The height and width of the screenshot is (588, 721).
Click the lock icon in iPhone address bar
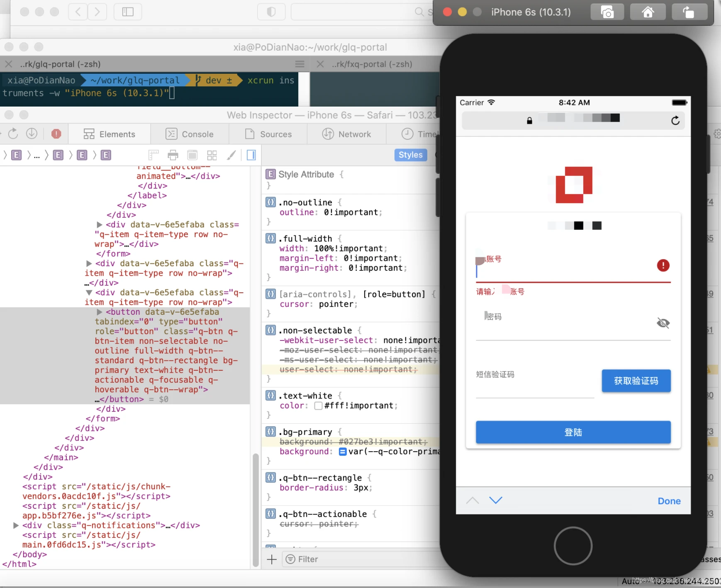coord(529,120)
